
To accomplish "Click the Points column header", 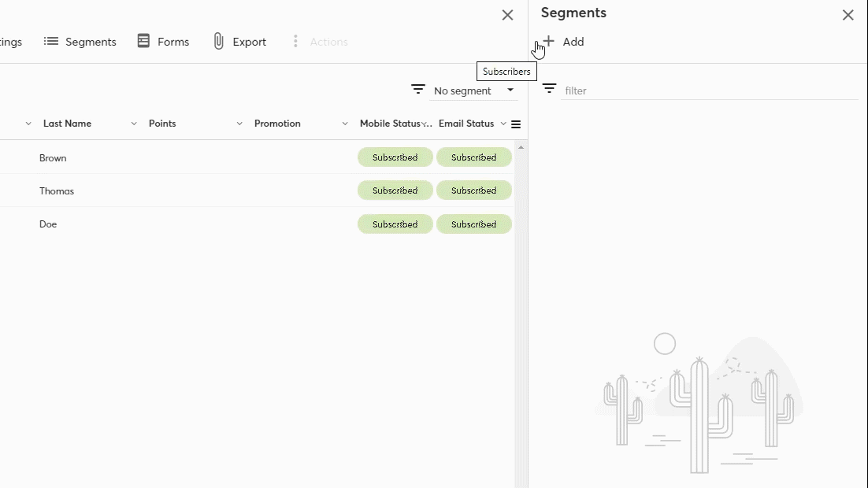I will click(162, 124).
